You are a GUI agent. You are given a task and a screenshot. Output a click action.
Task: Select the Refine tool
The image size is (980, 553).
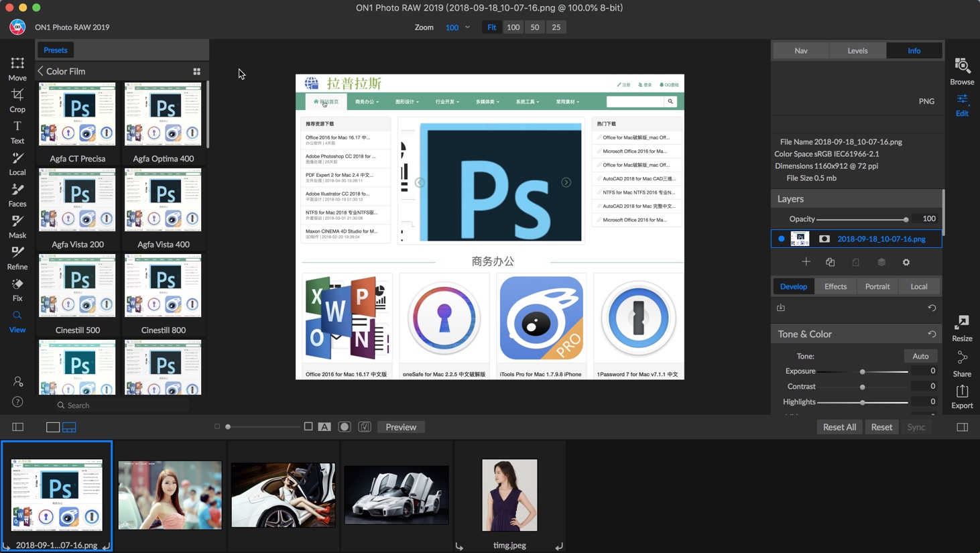pyautogui.click(x=17, y=258)
